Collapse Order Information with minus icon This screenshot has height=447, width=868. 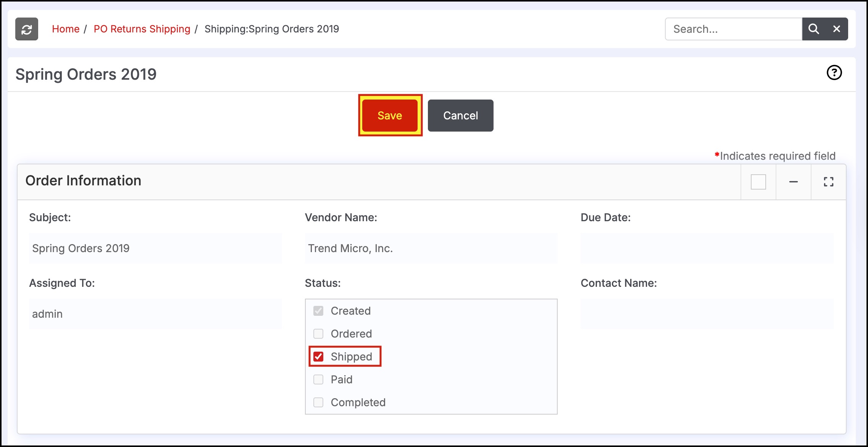(794, 182)
